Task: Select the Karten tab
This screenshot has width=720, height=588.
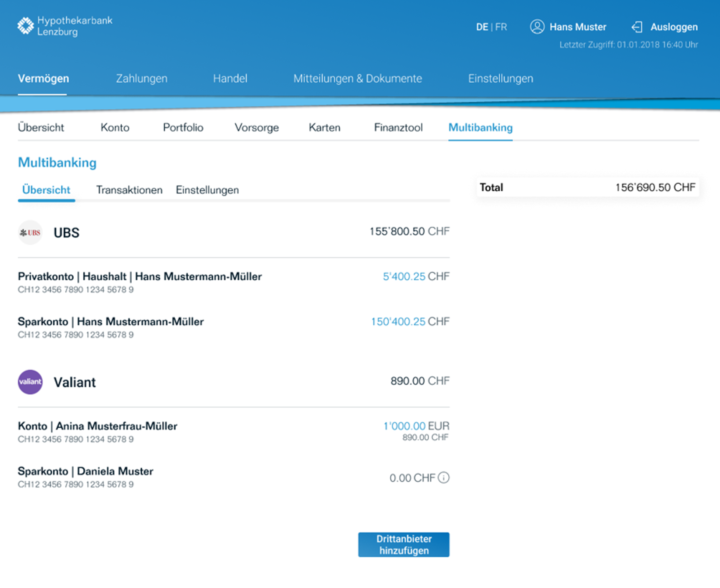Action: click(324, 128)
